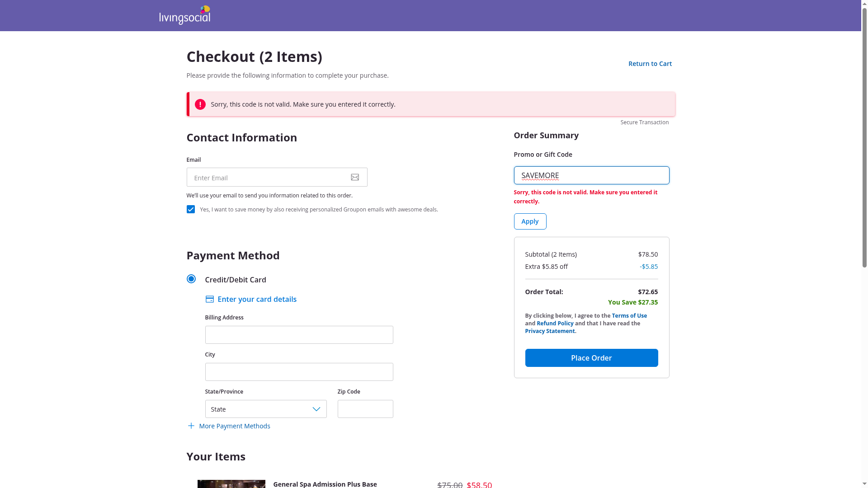Click the Place Order button
Screen dimensions: 868x488
pyautogui.click(x=591, y=358)
